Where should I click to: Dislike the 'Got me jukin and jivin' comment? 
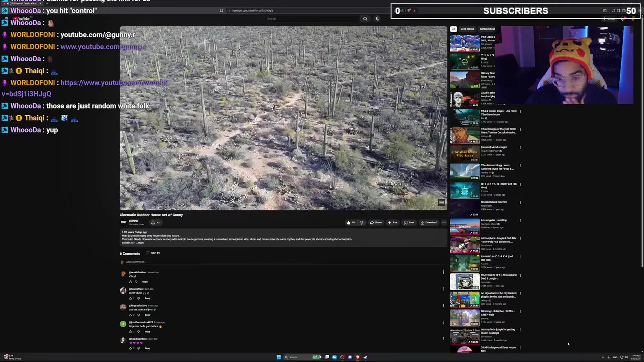click(x=138, y=315)
